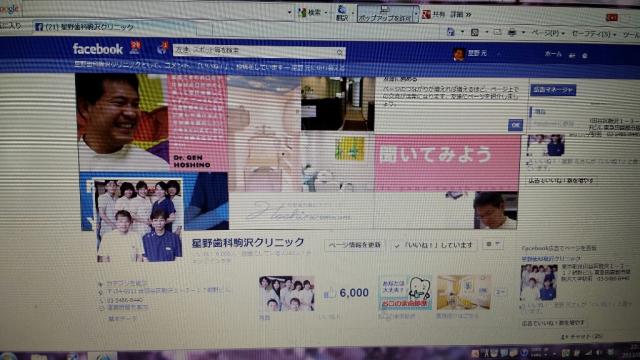Expand the セーフティ(S) dropdown menu
Image resolution: width=640 pixels, height=360 pixels.
pos(594,34)
